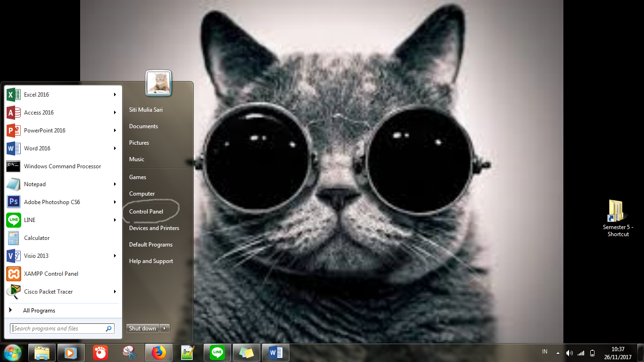This screenshot has height=362, width=644.
Task: Click the Windows Start orb
Action: click(x=13, y=353)
